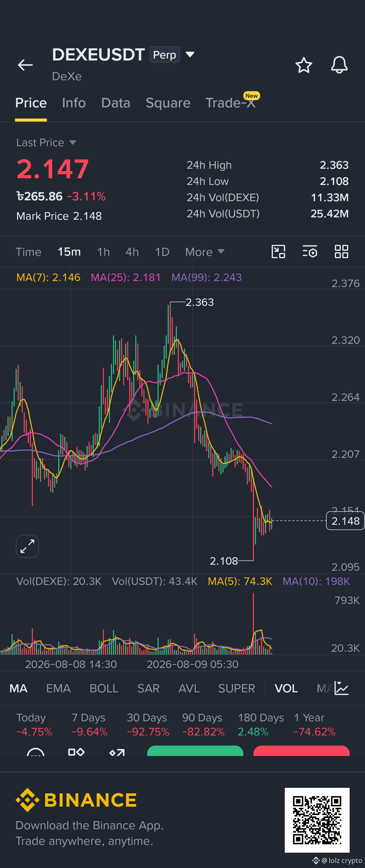The width and height of the screenshot is (365, 868).
Task: Open the Square tab
Action: (x=168, y=103)
